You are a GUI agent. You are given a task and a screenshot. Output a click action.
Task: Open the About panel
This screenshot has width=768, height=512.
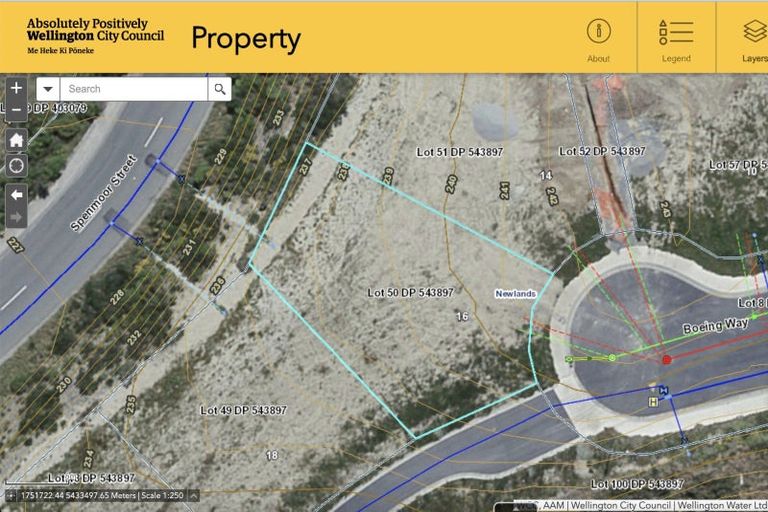click(598, 38)
